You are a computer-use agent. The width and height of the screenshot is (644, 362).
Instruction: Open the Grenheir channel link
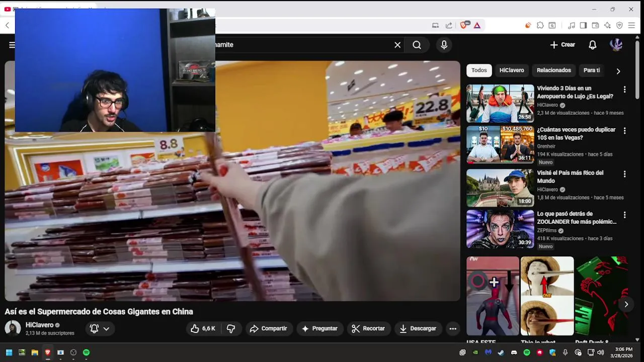coord(546,146)
